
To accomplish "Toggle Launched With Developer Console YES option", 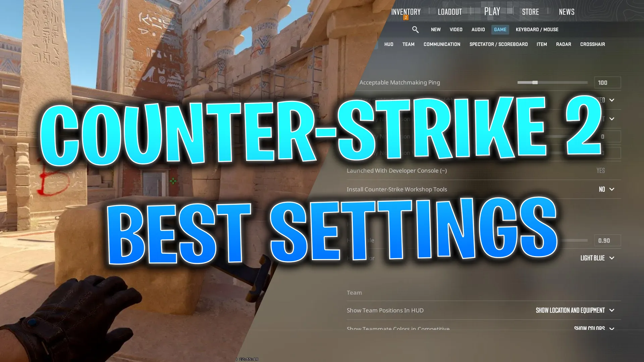I will coord(601,170).
